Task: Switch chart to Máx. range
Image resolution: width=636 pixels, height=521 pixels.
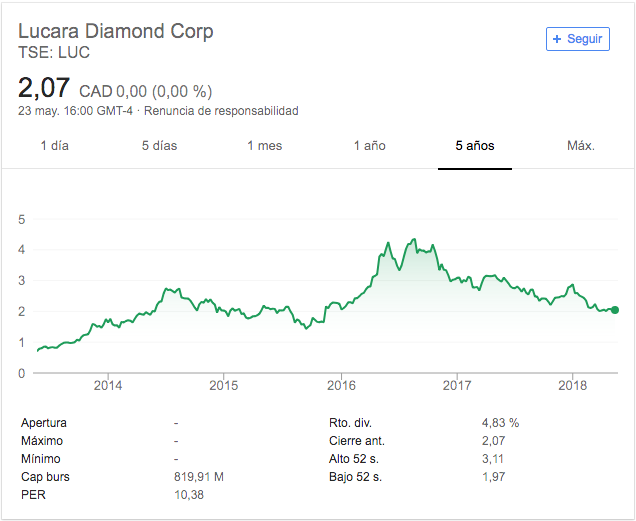Action: click(581, 146)
